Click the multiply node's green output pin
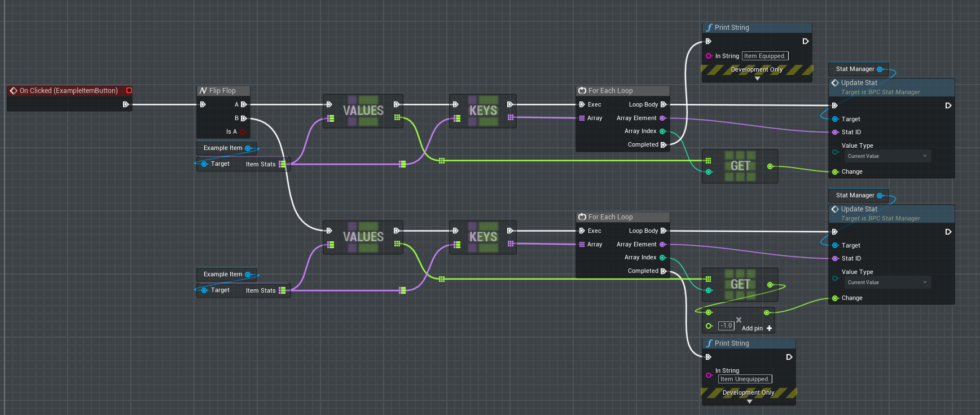 pos(767,312)
